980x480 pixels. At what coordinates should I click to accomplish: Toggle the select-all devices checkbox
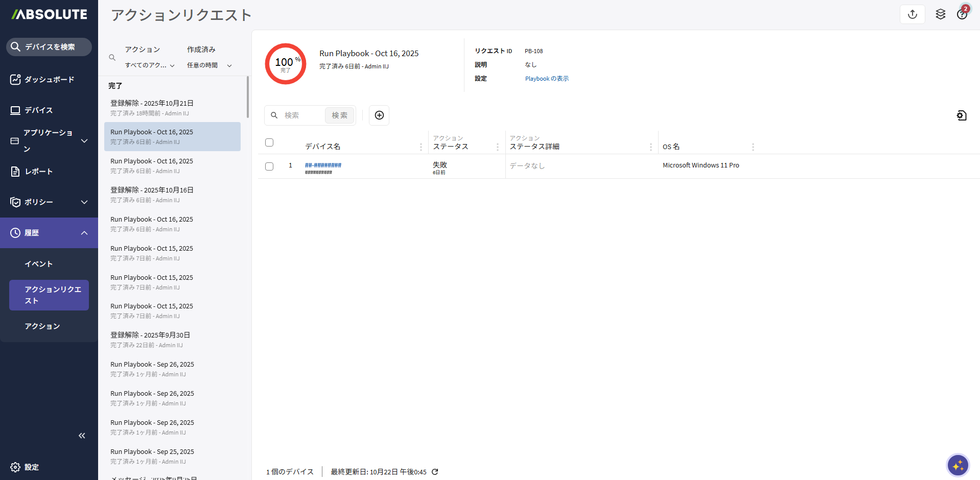coord(269,142)
